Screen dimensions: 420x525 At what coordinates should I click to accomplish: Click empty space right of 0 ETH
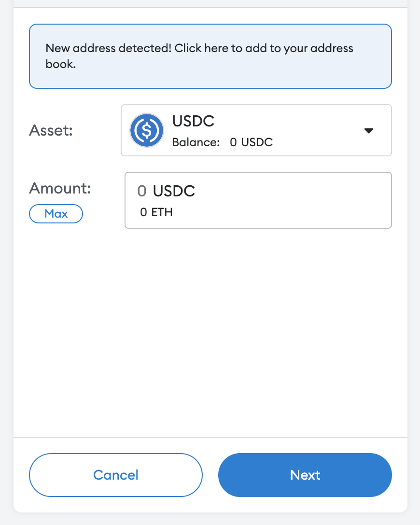point(281,212)
